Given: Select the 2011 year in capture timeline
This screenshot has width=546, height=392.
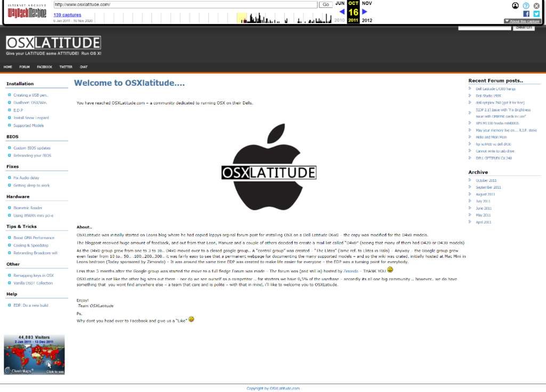Looking at the screenshot, I should point(353,20).
